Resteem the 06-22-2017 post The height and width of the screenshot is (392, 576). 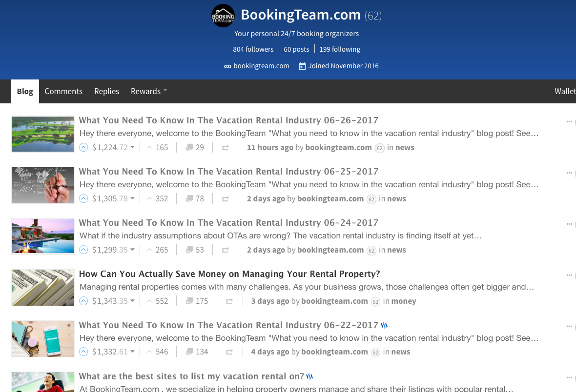(x=229, y=352)
